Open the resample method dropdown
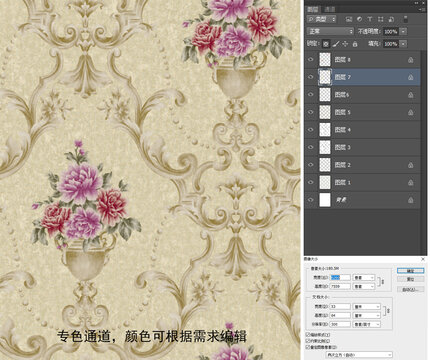 coord(359,355)
